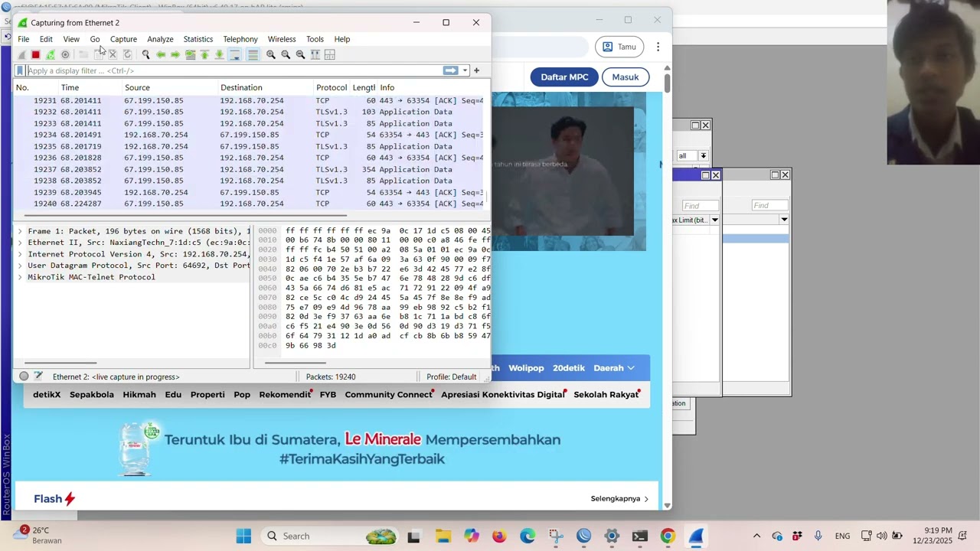The image size is (980, 551).
Task: Click the display filter bookmark icon
Action: tap(21, 70)
